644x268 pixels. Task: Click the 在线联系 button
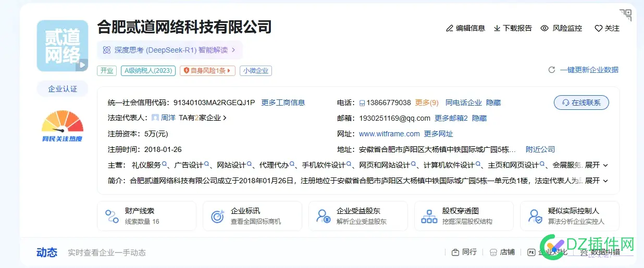581,103
